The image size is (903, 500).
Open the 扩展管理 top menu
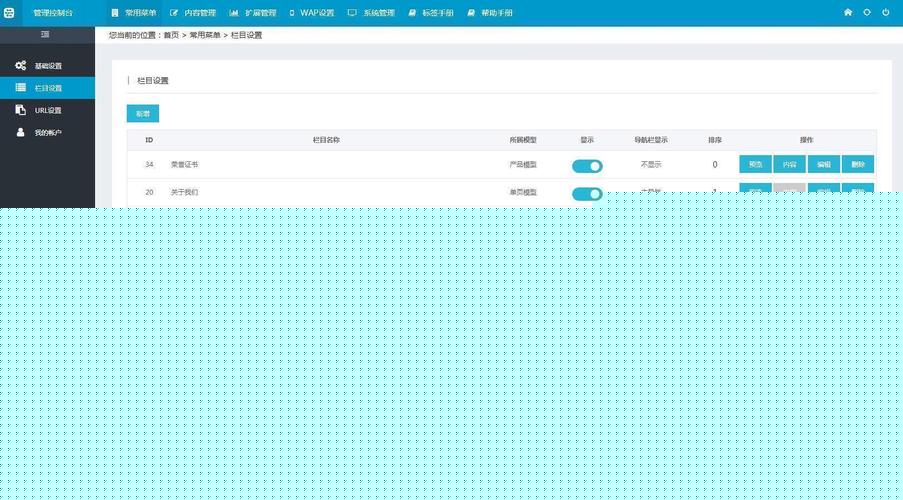coord(253,13)
